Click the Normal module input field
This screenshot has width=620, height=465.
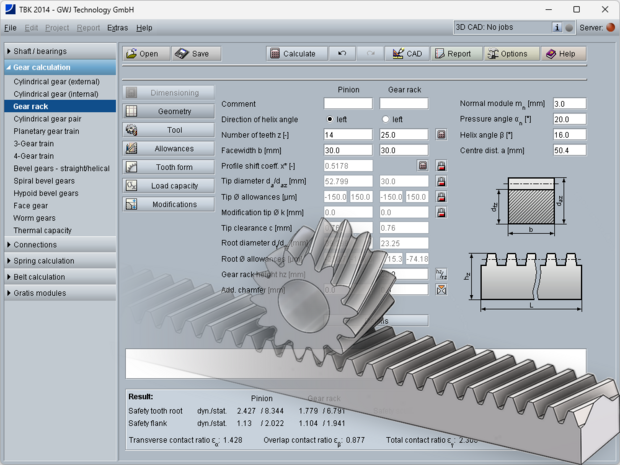click(569, 104)
